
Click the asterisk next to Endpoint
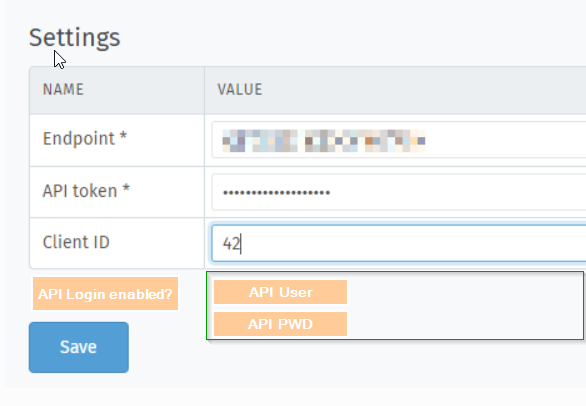point(123,136)
